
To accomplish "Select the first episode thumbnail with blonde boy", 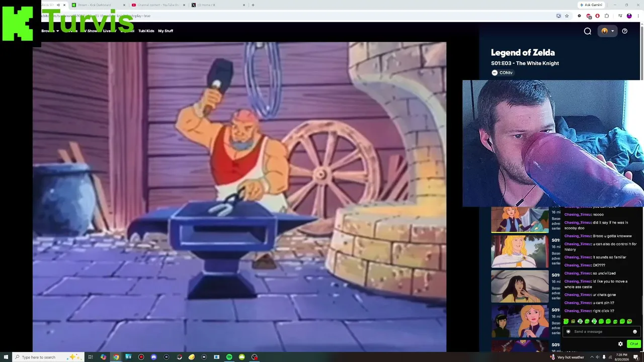I will tap(520, 220).
